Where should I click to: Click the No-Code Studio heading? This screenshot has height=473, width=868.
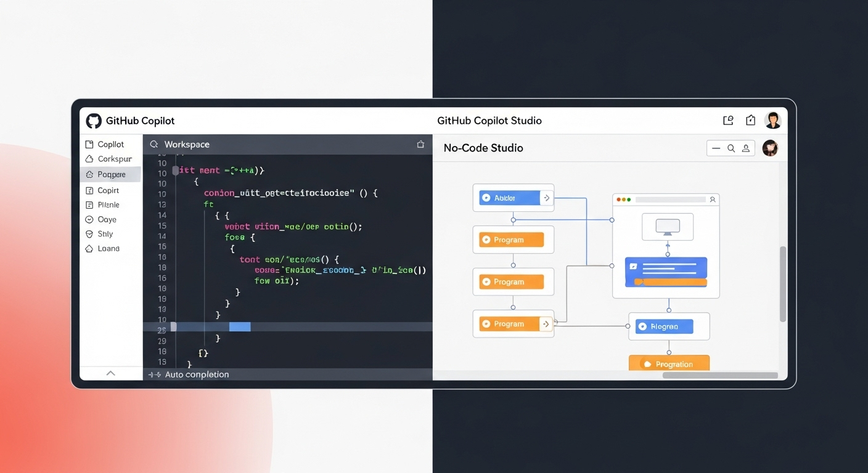483,148
